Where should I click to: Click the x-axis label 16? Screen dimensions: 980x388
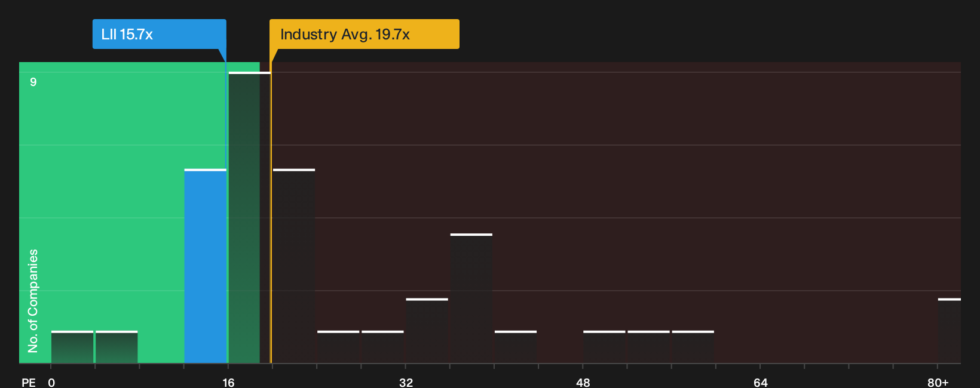pyautogui.click(x=228, y=382)
